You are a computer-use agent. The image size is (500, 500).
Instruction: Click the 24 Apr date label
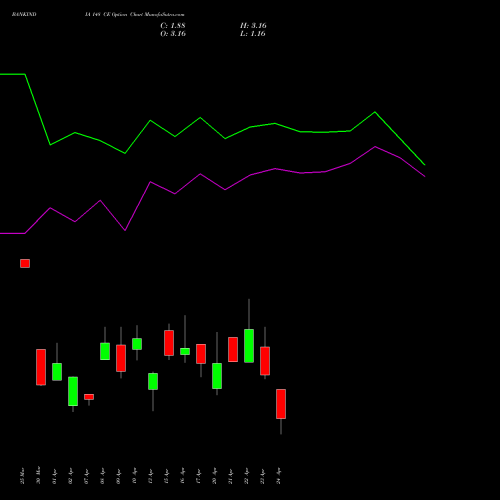(x=278, y=476)
